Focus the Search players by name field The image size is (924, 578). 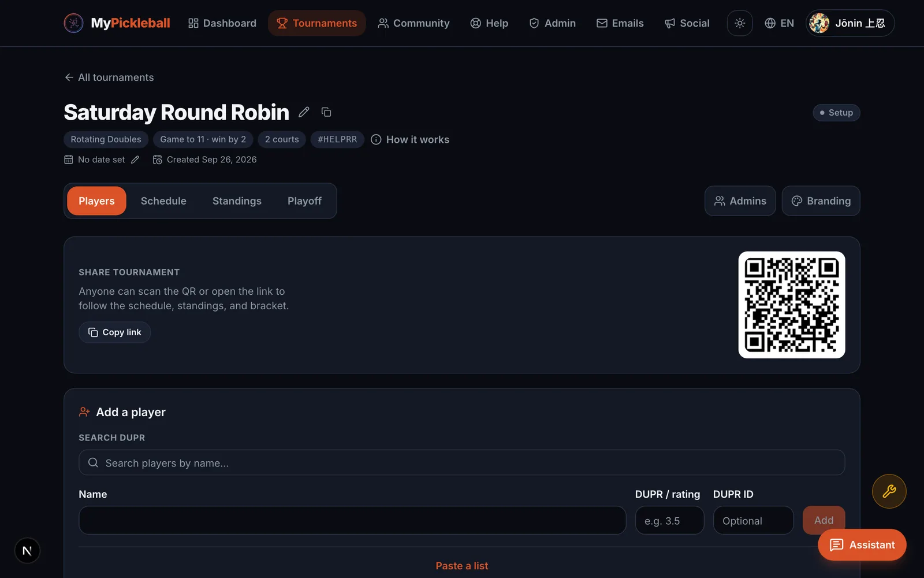[x=462, y=463]
